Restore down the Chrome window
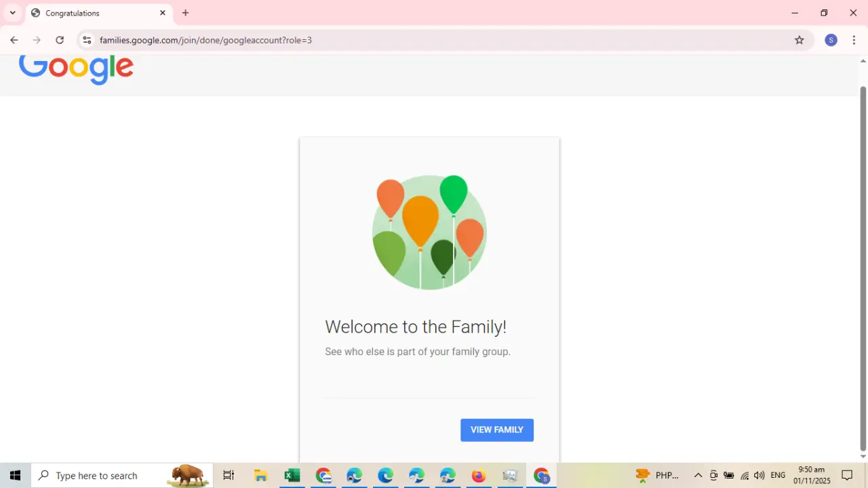Viewport: 868px width, 488px height. (824, 13)
